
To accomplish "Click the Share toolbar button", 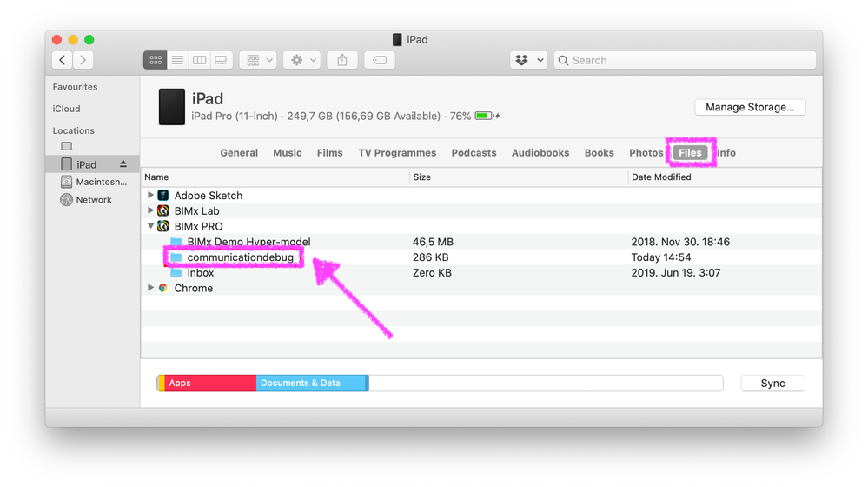I will pos(342,60).
